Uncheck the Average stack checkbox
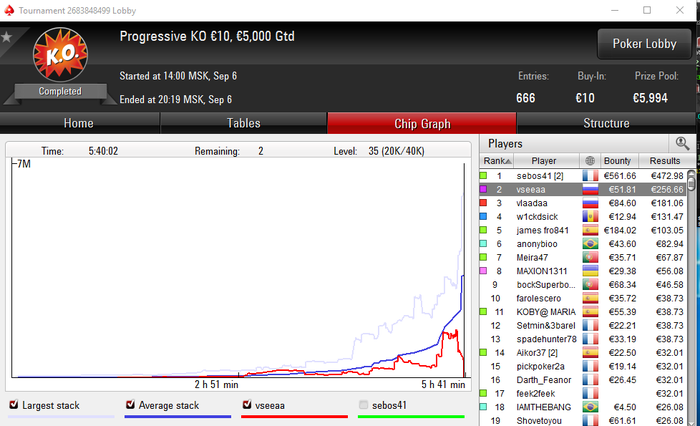 pos(130,405)
